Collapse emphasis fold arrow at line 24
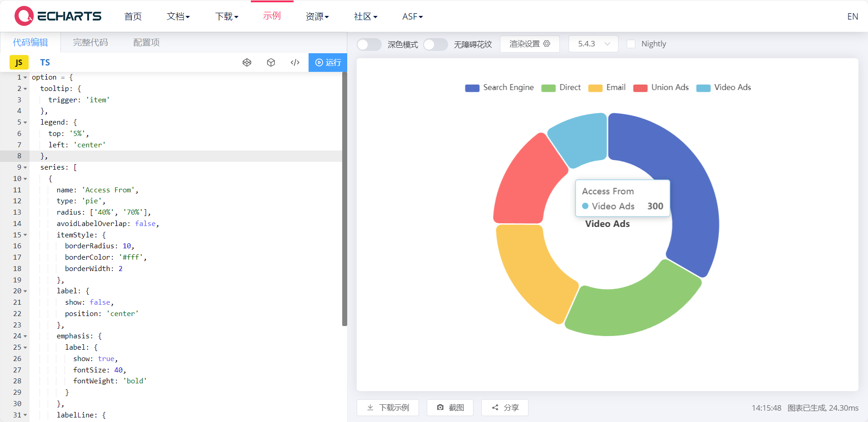 click(25, 336)
